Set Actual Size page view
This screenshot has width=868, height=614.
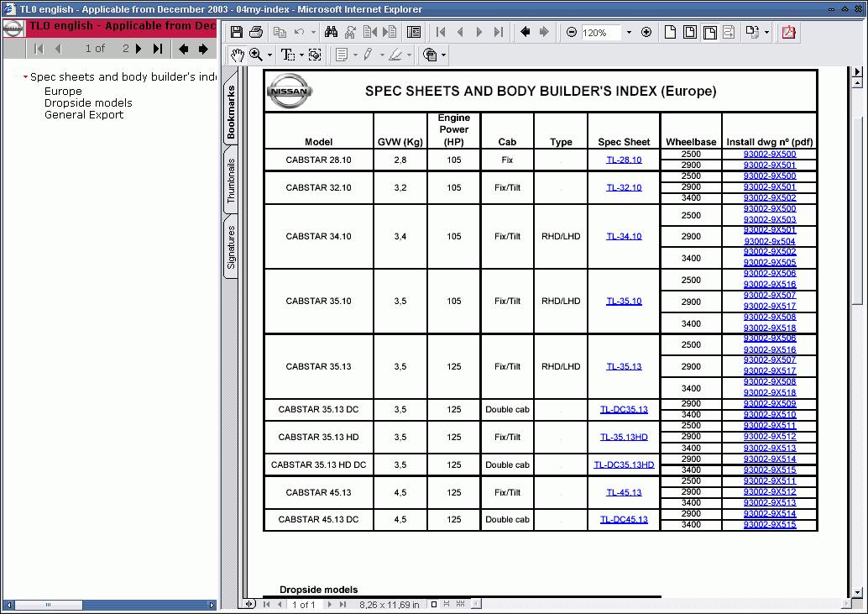coord(670,32)
